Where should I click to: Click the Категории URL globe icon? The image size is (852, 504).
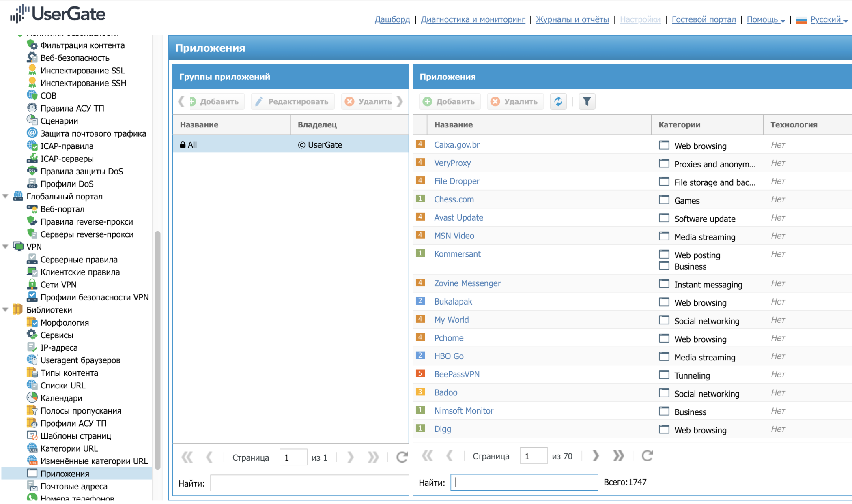pos(32,448)
